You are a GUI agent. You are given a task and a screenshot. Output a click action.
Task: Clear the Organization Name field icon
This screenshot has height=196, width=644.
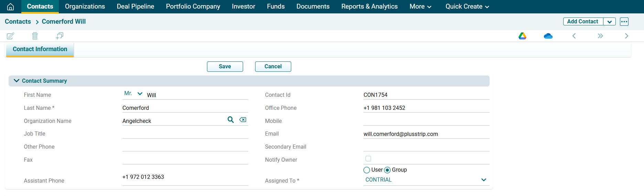(x=243, y=119)
